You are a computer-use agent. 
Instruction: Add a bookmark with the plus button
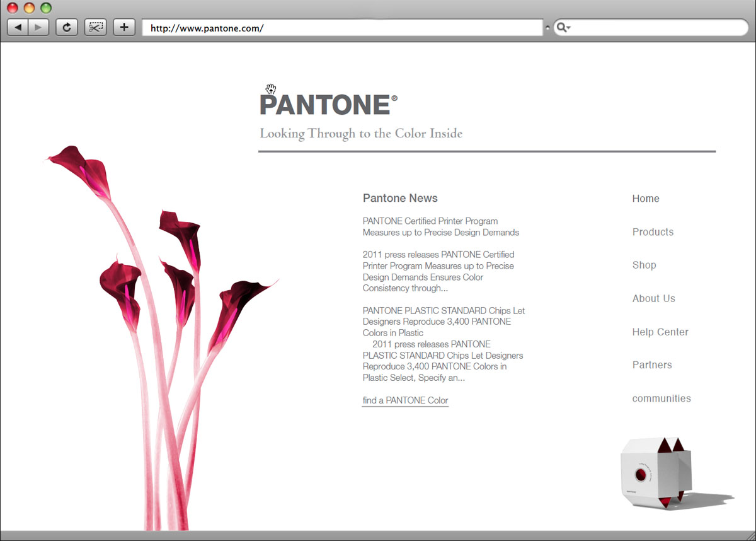[x=124, y=28]
